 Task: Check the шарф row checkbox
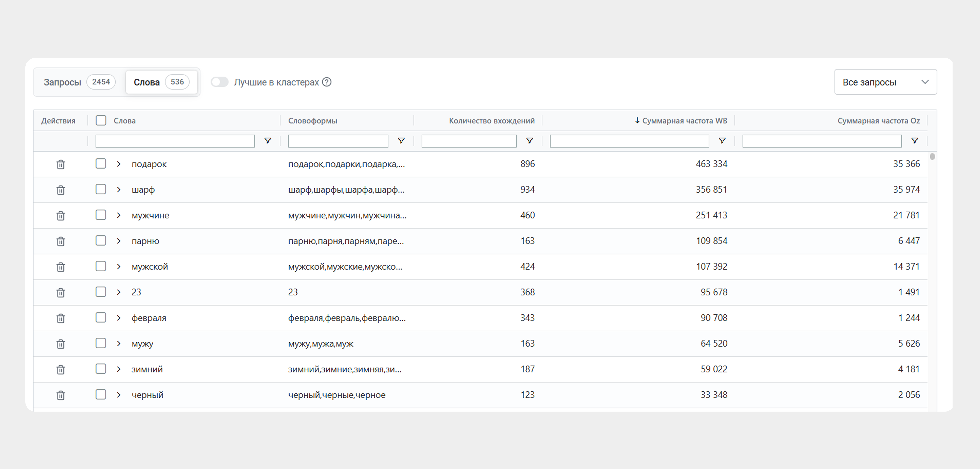point(101,189)
